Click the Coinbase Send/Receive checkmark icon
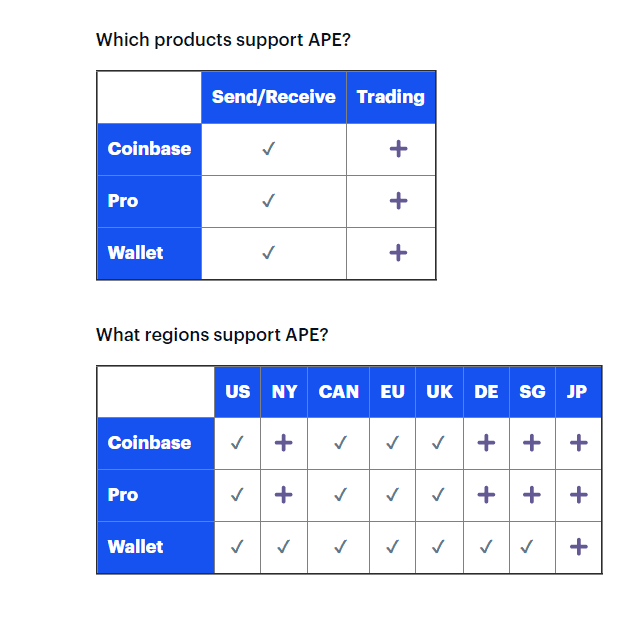The image size is (640, 619). tap(269, 149)
